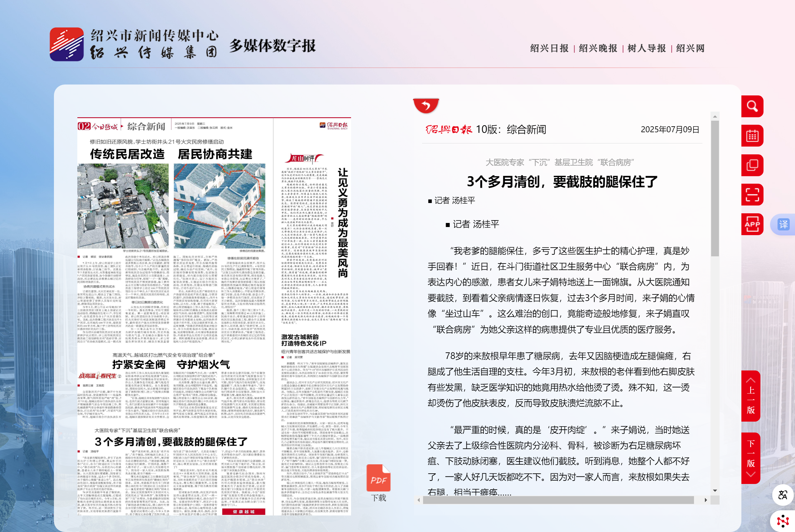Click the red node network icon
The width and height of the screenshot is (795, 532).
click(783, 521)
